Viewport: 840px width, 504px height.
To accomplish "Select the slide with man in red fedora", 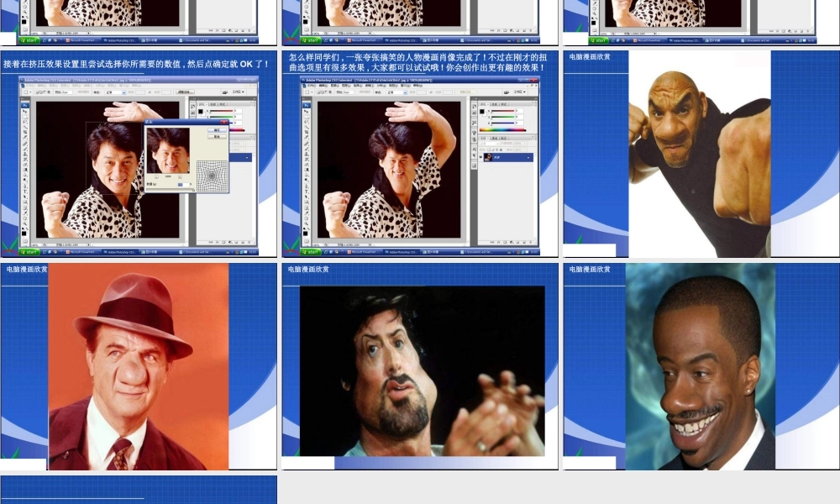I will (139, 366).
